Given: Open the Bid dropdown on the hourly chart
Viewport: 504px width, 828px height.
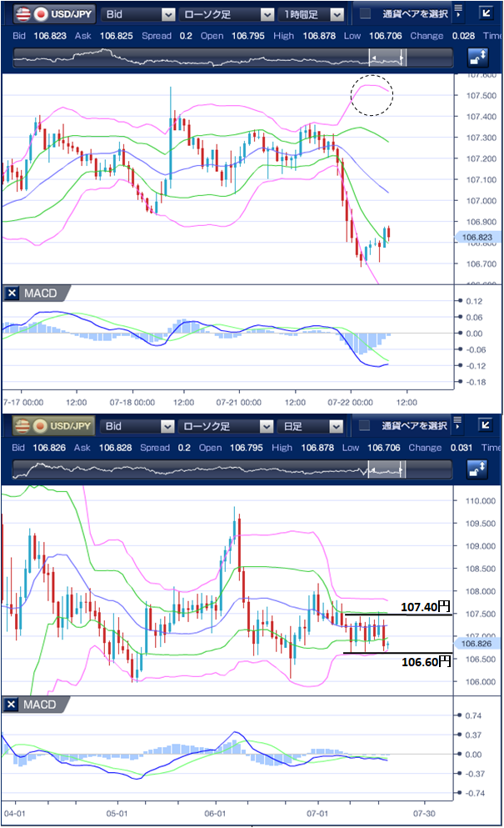Looking at the screenshot, I should click(x=139, y=14).
